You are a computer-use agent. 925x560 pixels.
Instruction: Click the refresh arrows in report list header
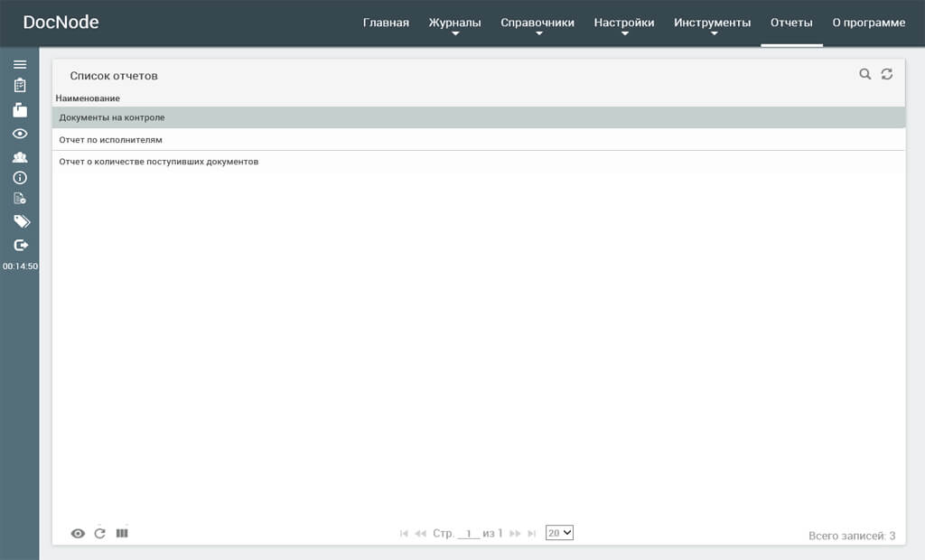(x=887, y=74)
